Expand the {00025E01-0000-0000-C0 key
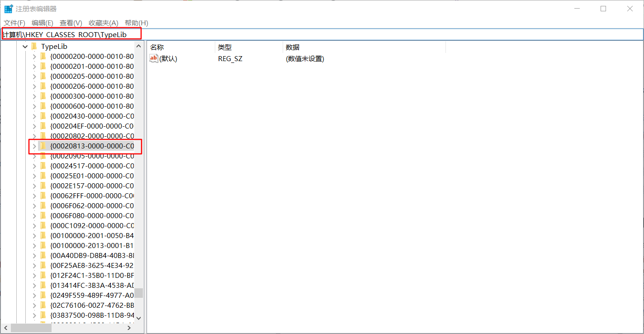The width and height of the screenshot is (644, 334). (x=34, y=176)
